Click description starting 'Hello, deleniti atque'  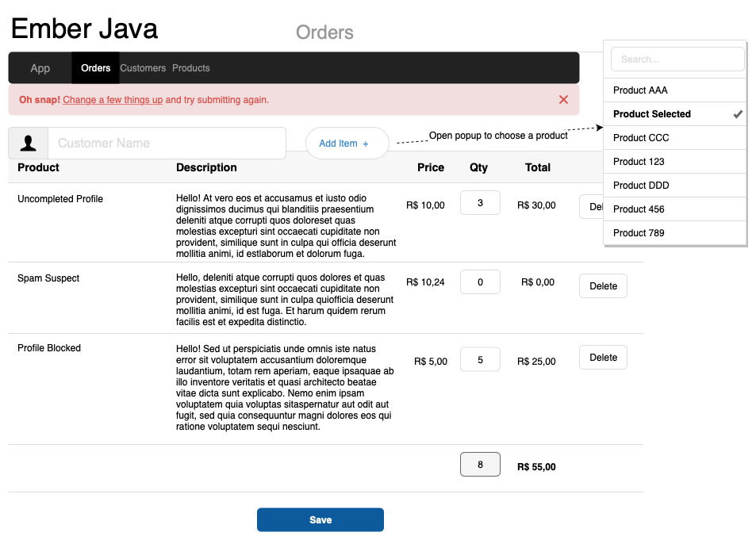(x=285, y=300)
